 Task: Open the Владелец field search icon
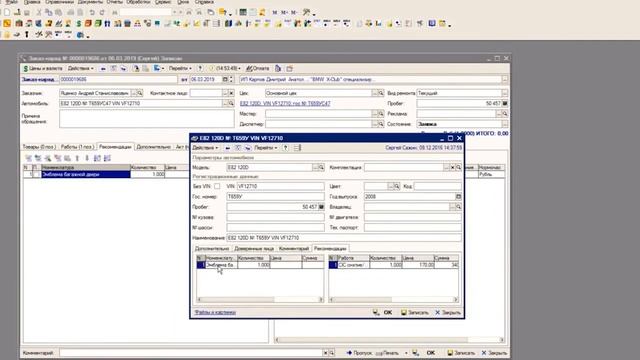click(458, 207)
